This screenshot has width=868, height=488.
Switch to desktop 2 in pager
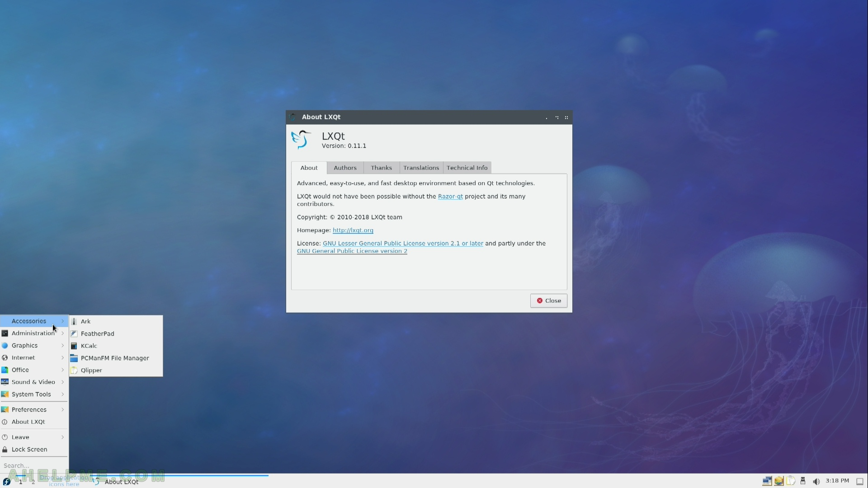click(x=33, y=482)
